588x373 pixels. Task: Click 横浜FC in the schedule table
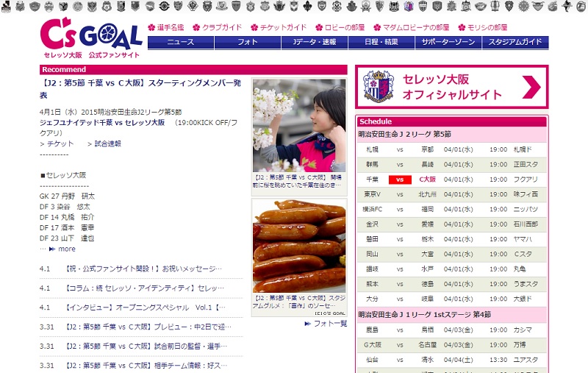click(372, 210)
